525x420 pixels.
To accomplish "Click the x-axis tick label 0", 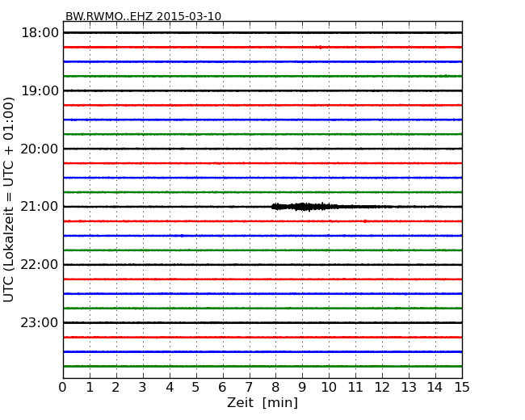I will click(63, 388).
